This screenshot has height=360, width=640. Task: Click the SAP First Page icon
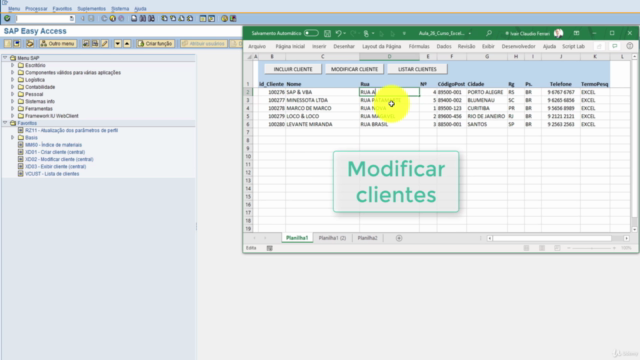click(x=164, y=18)
